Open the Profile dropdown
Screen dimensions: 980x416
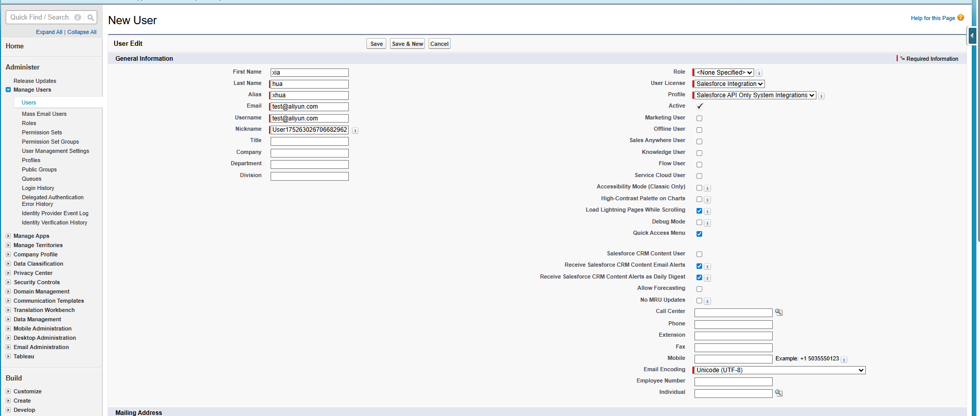click(x=755, y=95)
